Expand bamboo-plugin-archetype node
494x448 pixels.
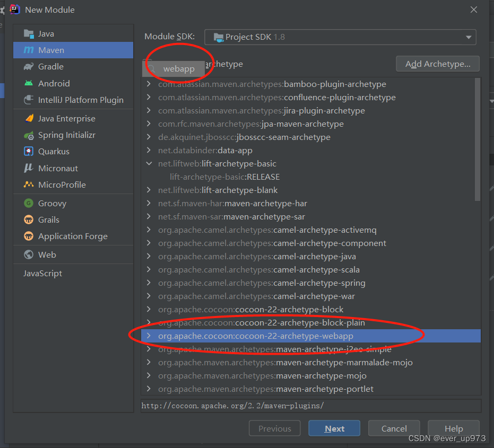point(149,84)
